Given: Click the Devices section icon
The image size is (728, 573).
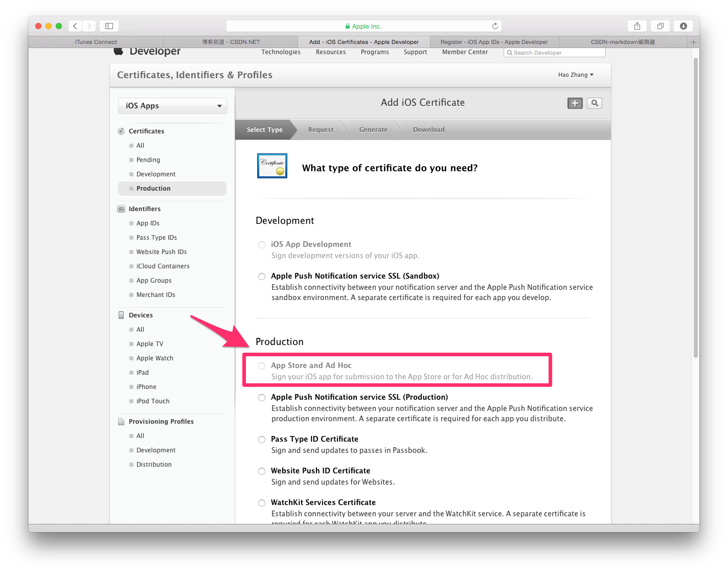Looking at the screenshot, I should pyautogui.click(x=121, y=315).
